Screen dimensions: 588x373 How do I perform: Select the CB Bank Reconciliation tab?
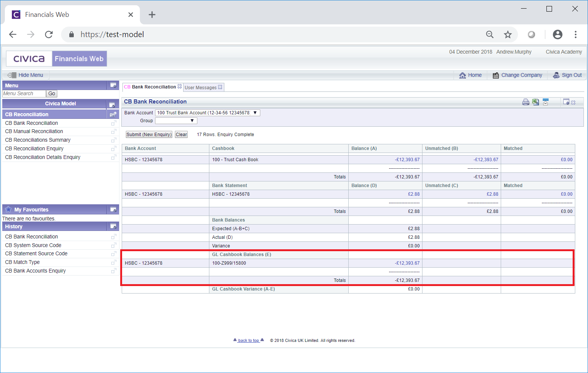(150, 87)
